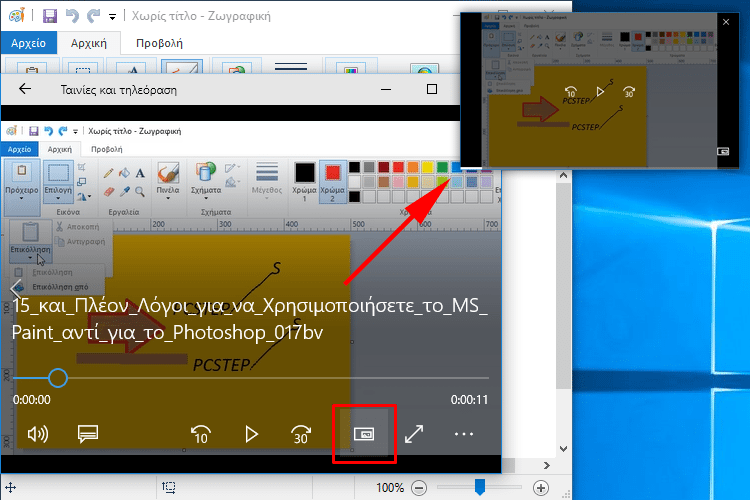Click the vertical scrollbar down arrow
Image resolution: width=750 pixels, height=500 pixels.
(x=563, y=449)
